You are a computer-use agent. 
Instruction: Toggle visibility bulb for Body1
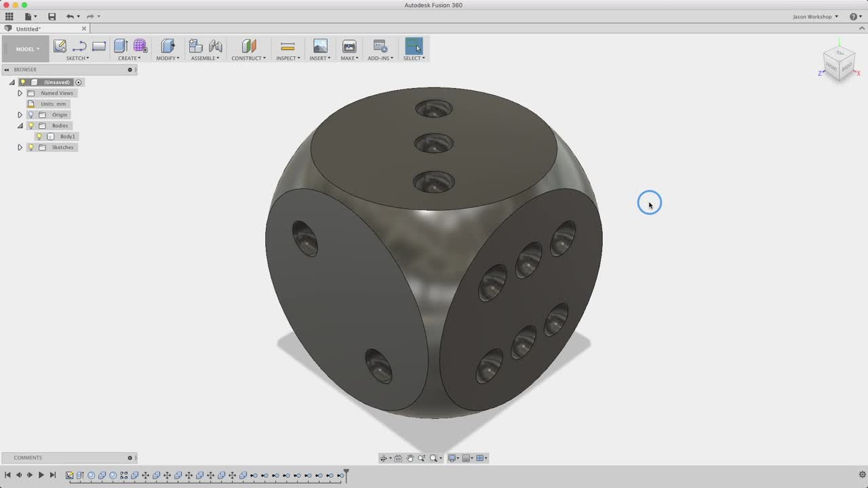coord(39,136)
